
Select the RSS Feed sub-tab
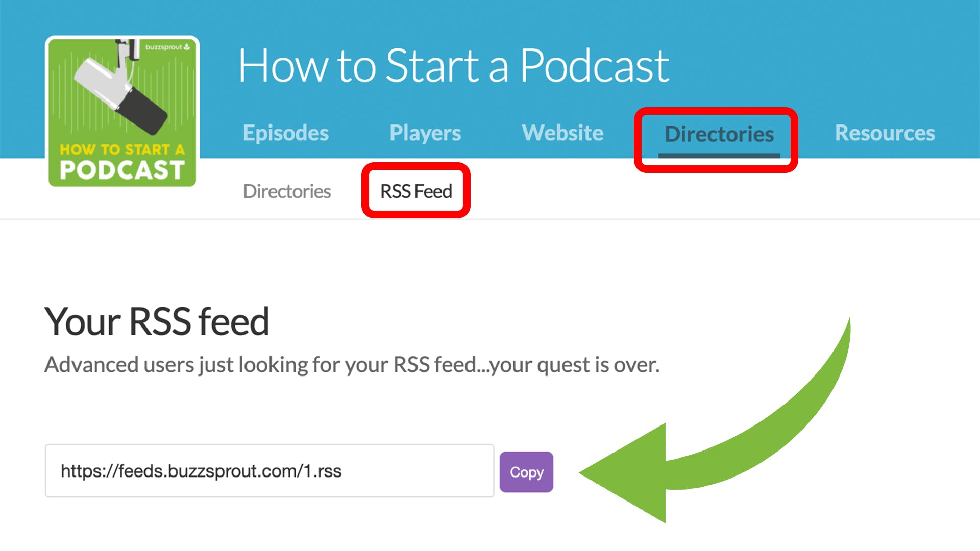[416, 191]
